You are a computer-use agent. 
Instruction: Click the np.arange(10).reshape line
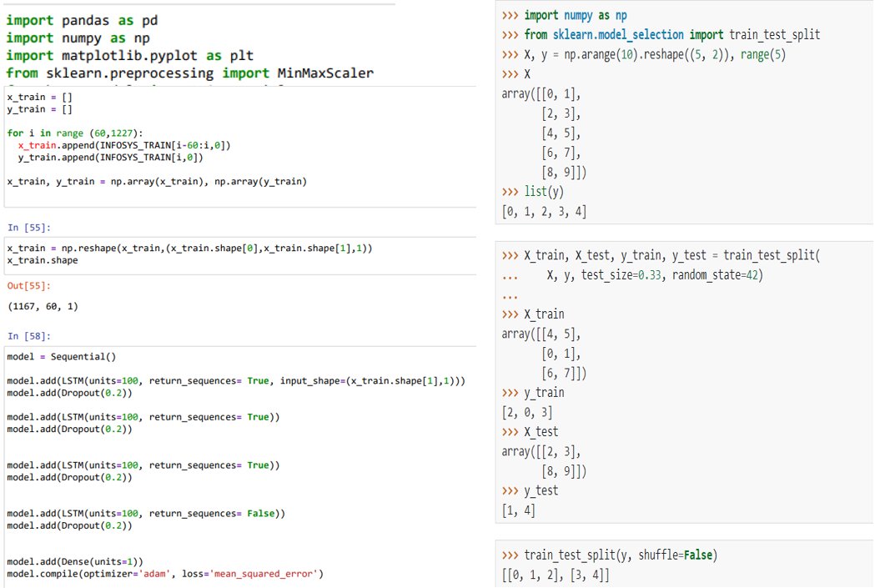pos(644,55)
